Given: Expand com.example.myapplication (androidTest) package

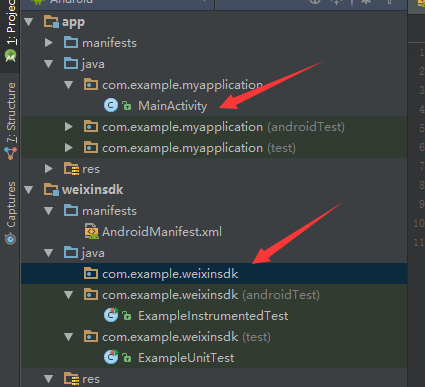Looking at the screenshot, I should click(x=69, y=127).
